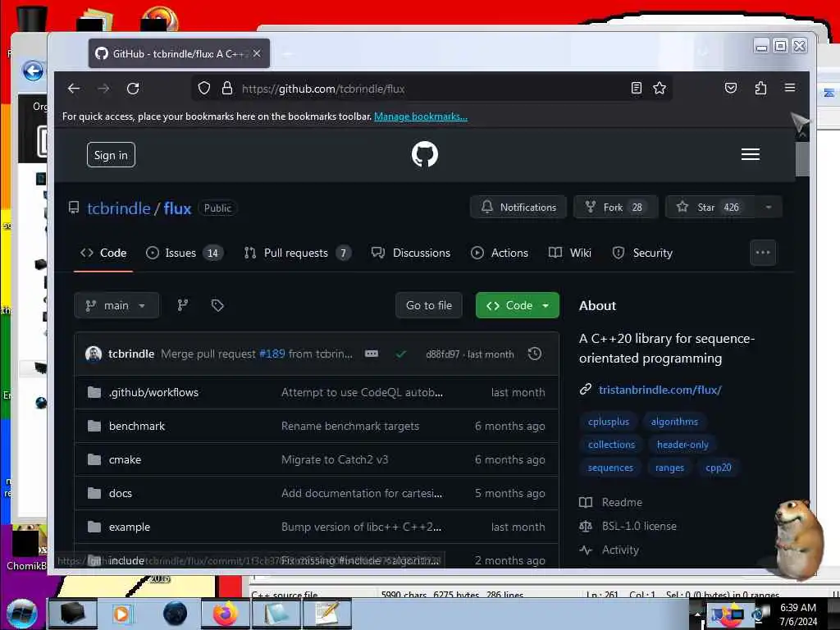
Task: Open cmake folder
Action: click(125, 459)
